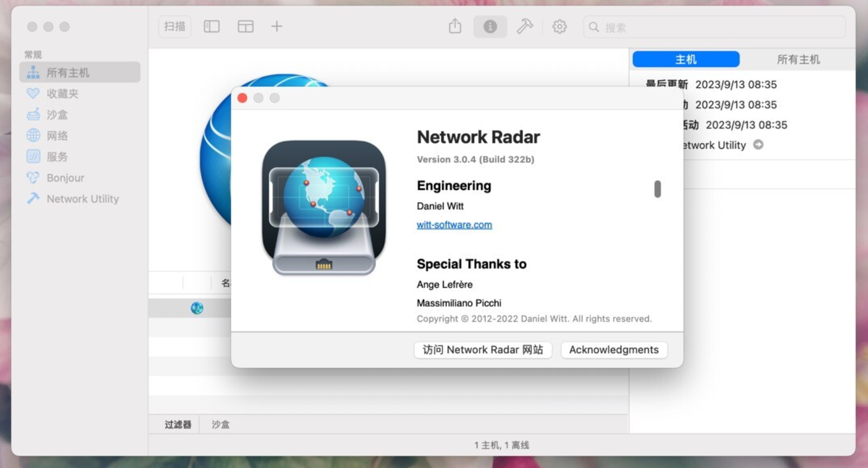
Task: Click the services icon beside 服务
Action: [33, 156]
